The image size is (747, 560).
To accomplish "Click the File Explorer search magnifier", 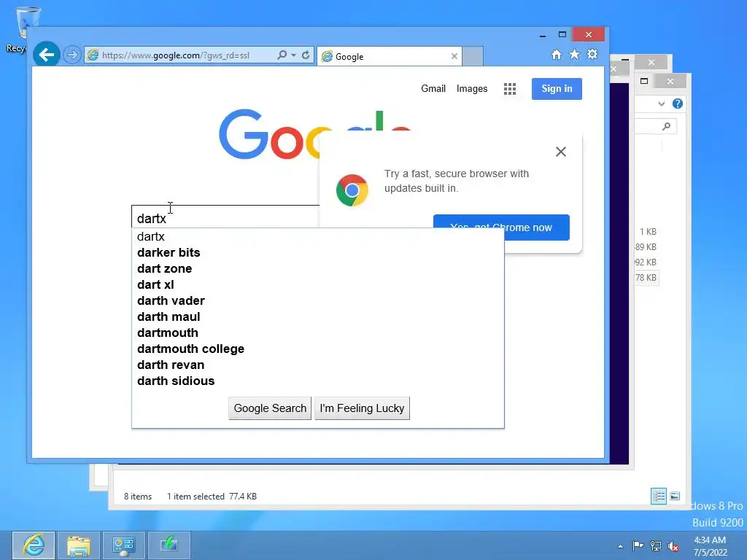I will 667,126.
